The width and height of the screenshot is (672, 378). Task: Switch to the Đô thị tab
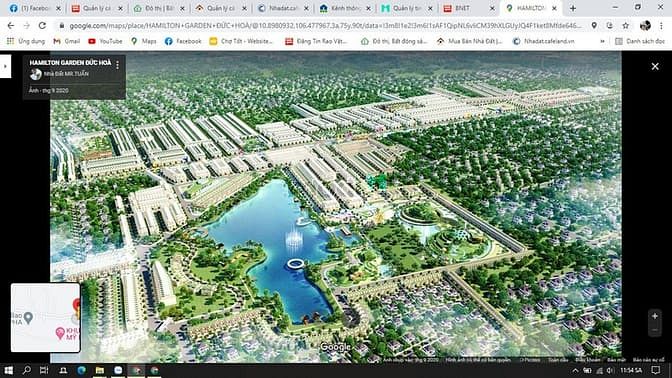coord(159,8)
